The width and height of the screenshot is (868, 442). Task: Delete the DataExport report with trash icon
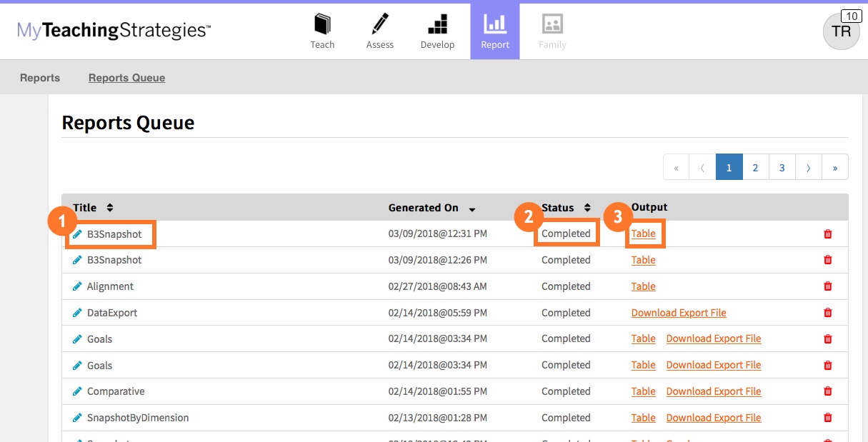[x=828, y=313]
